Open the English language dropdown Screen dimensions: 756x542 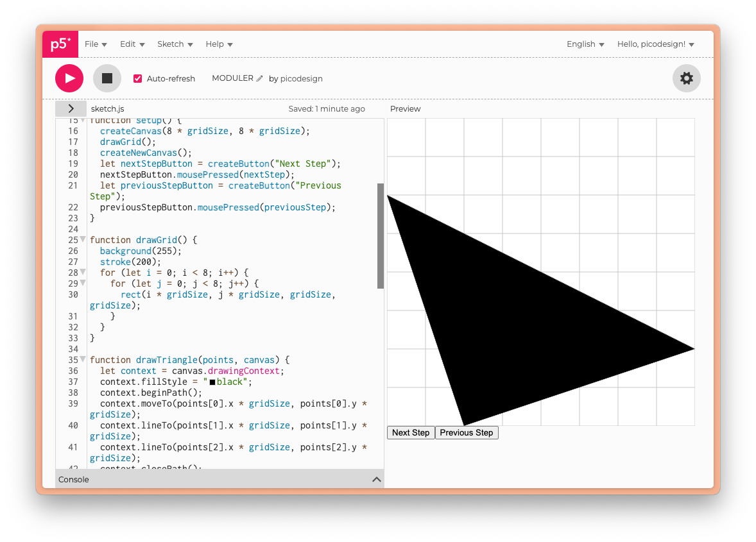click(584, 44)
